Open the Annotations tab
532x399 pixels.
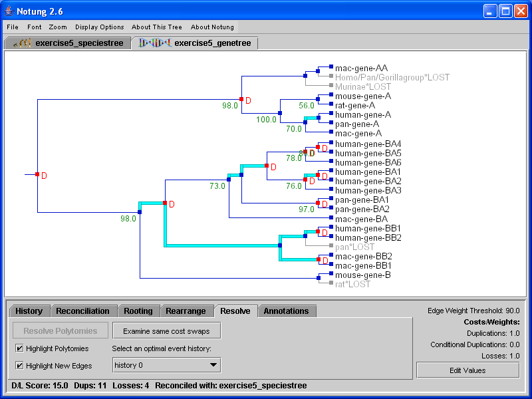286,311
